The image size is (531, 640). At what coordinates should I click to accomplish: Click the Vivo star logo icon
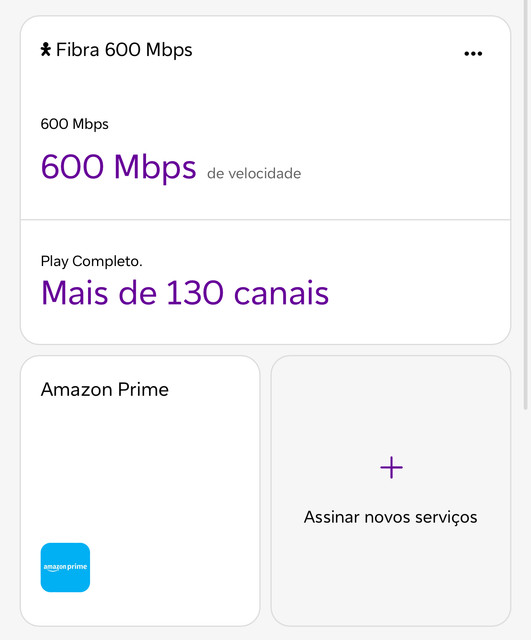46,49
